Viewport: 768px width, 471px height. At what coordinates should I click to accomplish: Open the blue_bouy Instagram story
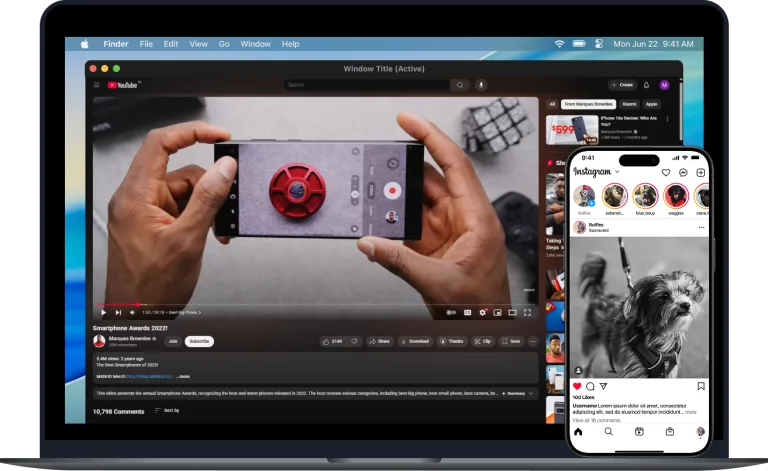646,196
